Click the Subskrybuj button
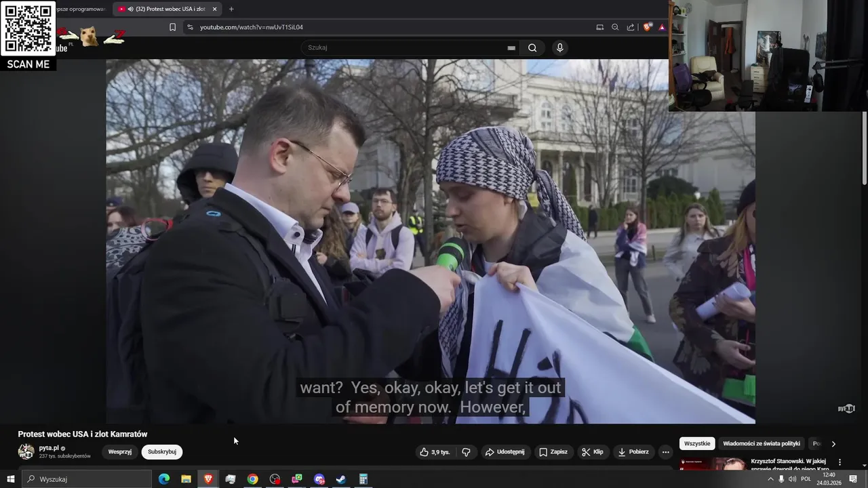 tap(162, 452)
